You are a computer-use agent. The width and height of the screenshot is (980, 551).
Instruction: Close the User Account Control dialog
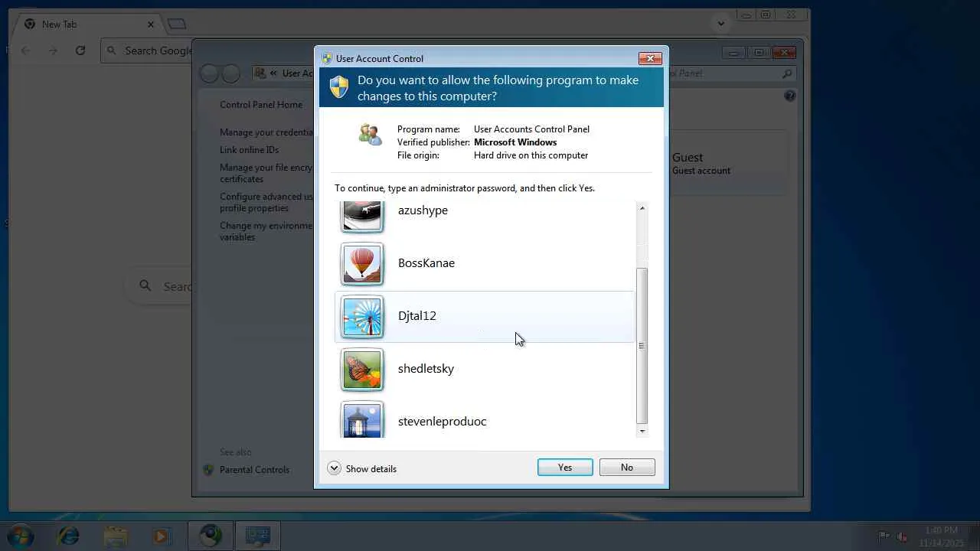click(650, 58)
